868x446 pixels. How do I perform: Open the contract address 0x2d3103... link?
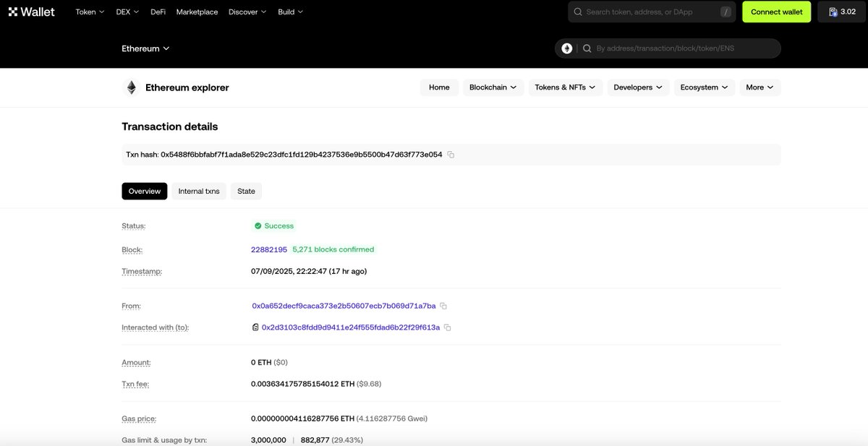351,327
